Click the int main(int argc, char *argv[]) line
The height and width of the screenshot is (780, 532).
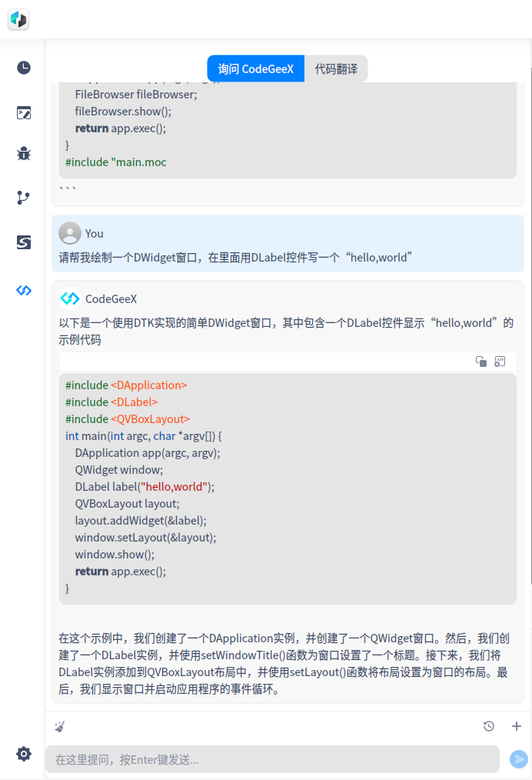point(144,435)
